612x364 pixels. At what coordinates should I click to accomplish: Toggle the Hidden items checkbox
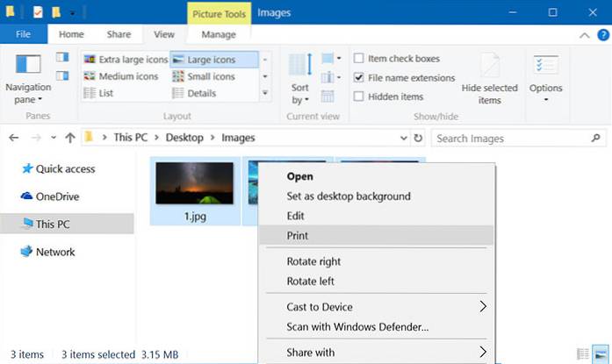tap(359, 95)
